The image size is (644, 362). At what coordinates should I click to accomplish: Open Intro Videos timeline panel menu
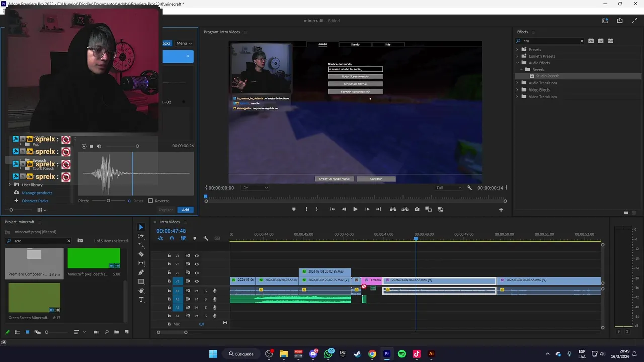(x=185, y=222)
